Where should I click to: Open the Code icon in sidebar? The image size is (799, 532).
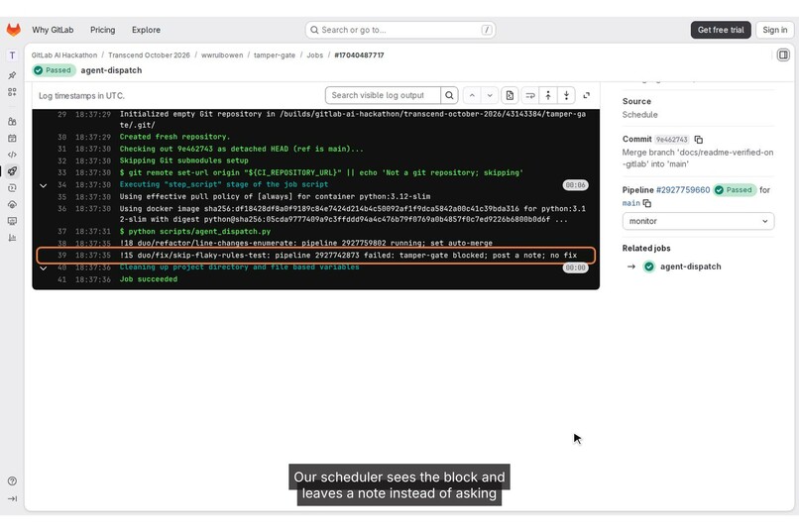12,155
